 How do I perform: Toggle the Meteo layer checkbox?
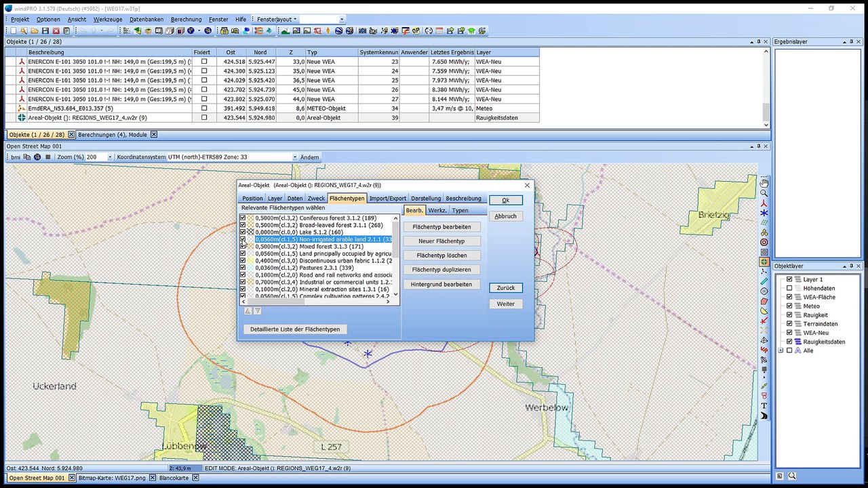click(x=789, y=306)
